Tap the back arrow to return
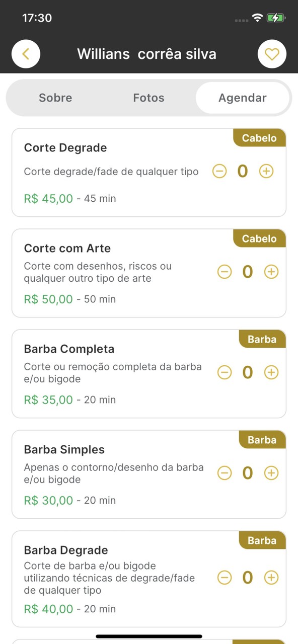The height and width of the screenshot is (644, 298). point(26,54)
